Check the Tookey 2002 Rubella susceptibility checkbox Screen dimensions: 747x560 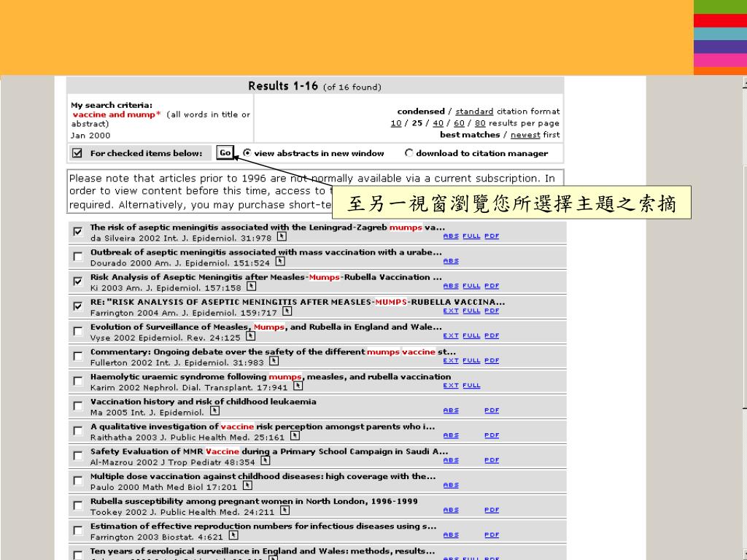(77, 505)
